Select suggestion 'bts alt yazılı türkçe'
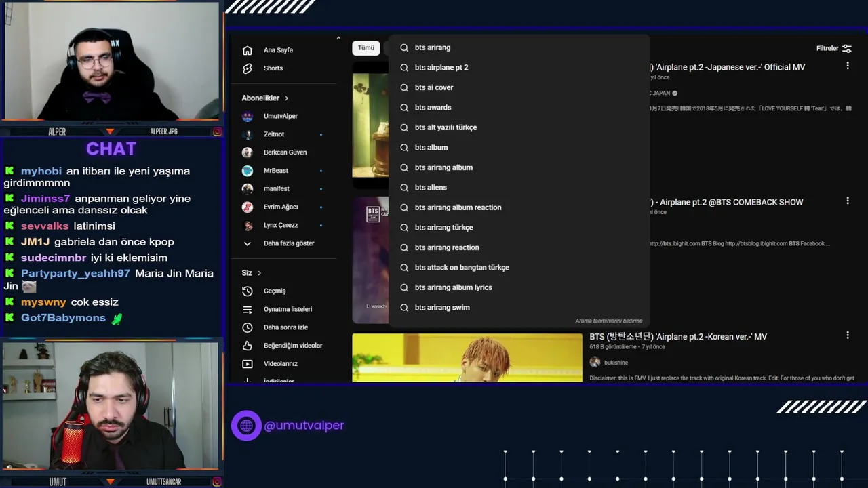 pos(519,127)
